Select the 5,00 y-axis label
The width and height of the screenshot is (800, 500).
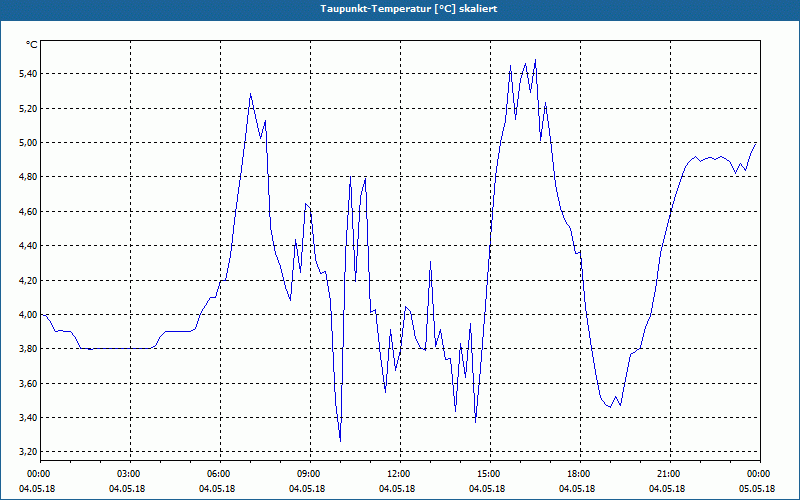28,143
